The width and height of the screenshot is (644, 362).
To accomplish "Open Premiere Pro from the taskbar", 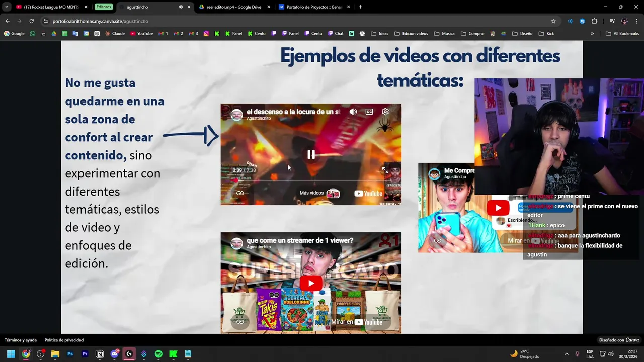I will point(85,354).
